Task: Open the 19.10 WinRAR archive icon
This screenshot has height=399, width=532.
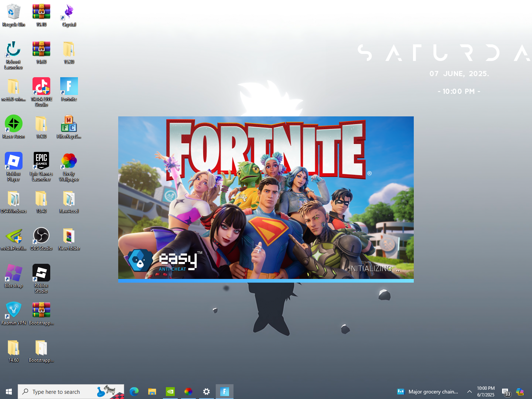Action: (x=41, y=15)
